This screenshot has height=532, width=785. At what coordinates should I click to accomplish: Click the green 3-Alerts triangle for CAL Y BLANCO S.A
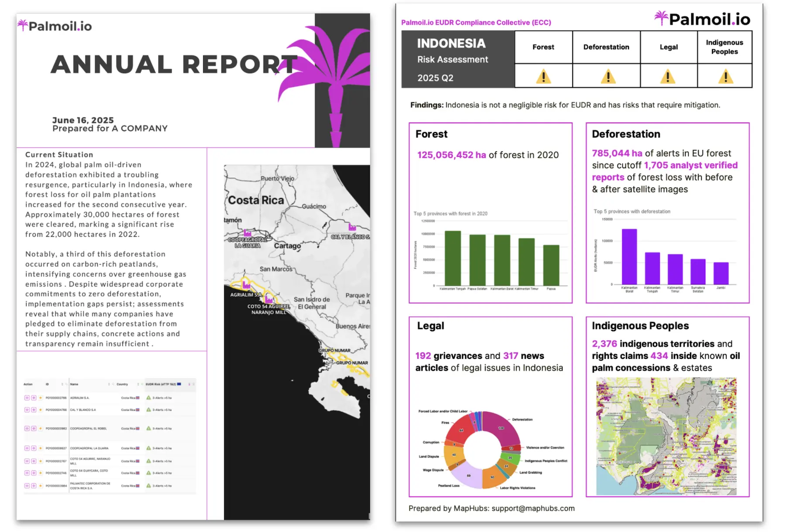point(149,410)
